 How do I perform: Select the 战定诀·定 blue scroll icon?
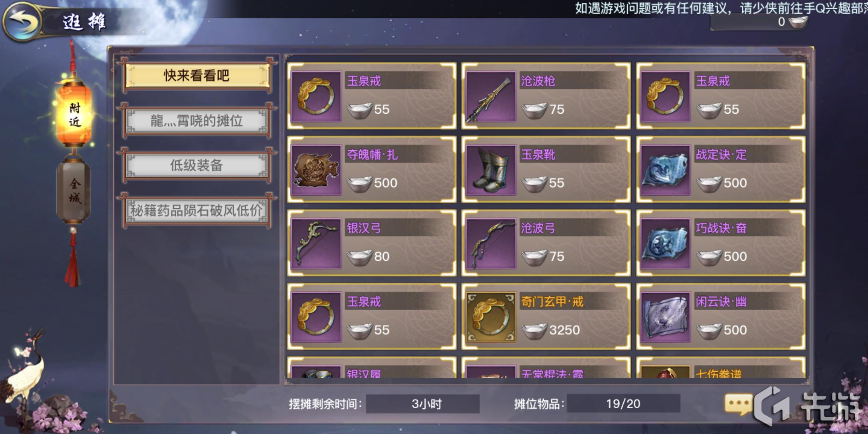(665, 170)
